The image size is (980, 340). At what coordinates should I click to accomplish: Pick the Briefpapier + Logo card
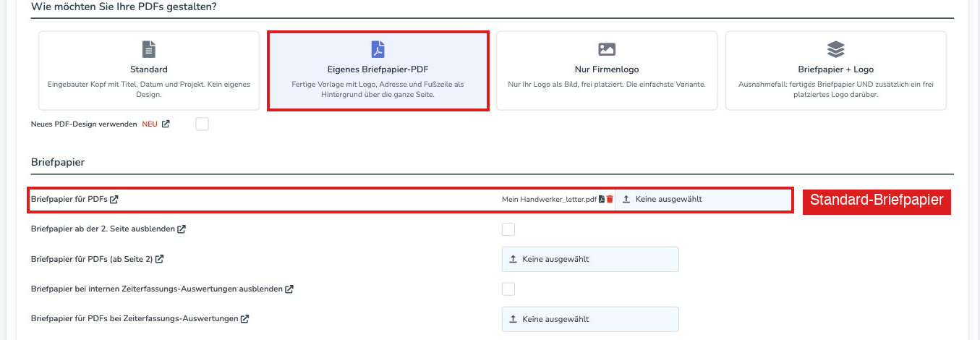836,70
